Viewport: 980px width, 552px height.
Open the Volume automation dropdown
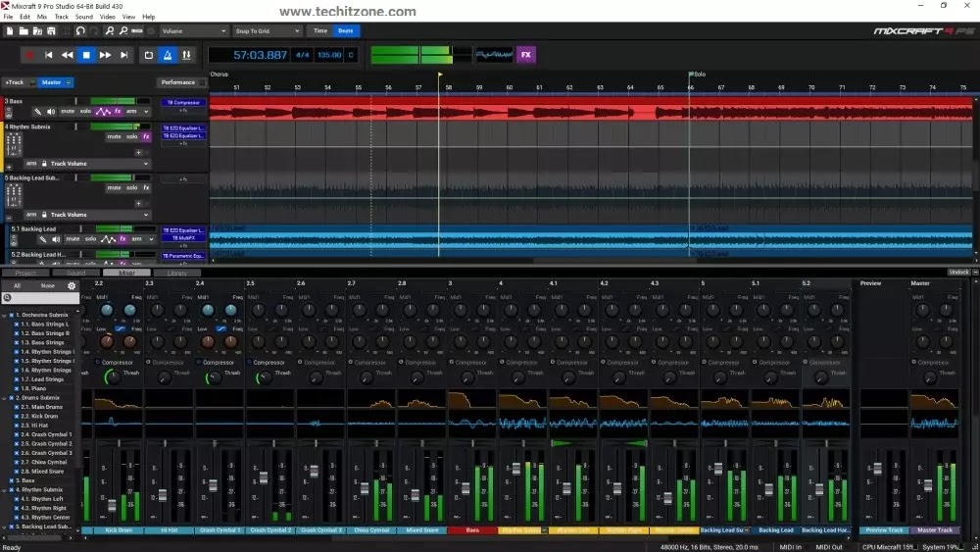point(194,30)
